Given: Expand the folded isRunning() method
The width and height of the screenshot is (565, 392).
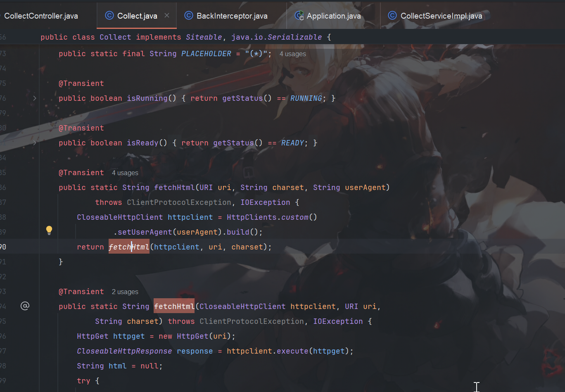Looking at the screenshot, I should coord(35,98).
